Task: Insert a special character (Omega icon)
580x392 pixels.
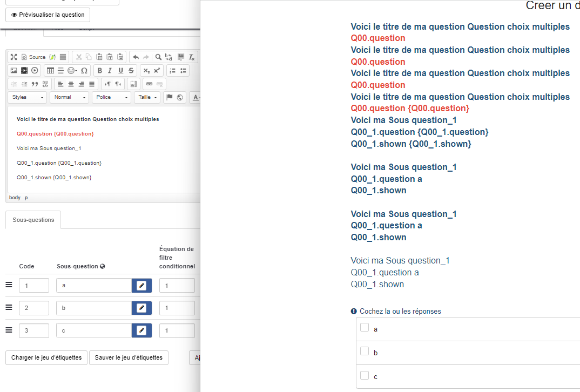Action: pyautogui.click(x=84, y=70)
